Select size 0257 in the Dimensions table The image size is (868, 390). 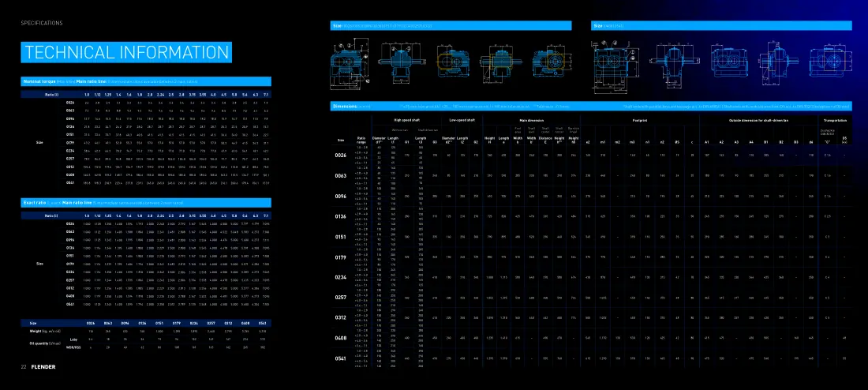pyautogui.click(x=341, y=298)
